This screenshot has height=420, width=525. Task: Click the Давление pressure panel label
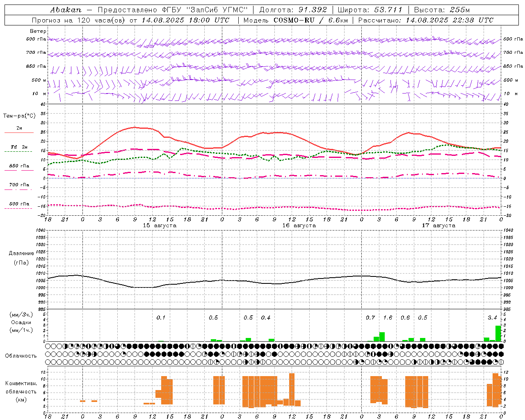point(21,253)
